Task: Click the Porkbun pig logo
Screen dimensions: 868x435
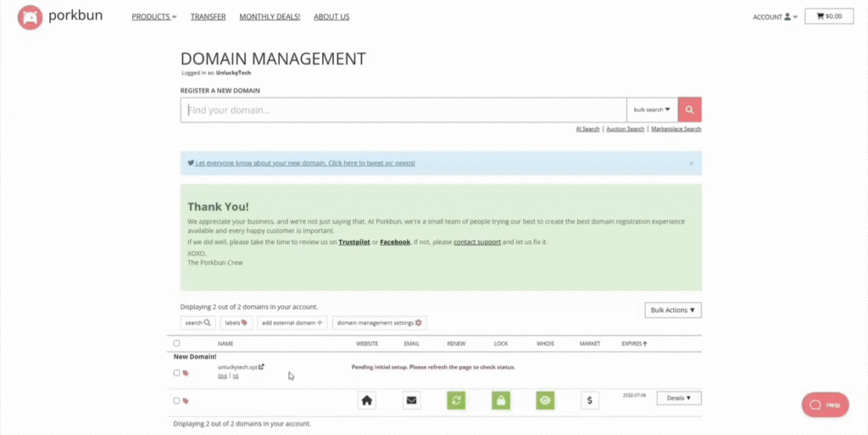Action: (x=31, y=17)
